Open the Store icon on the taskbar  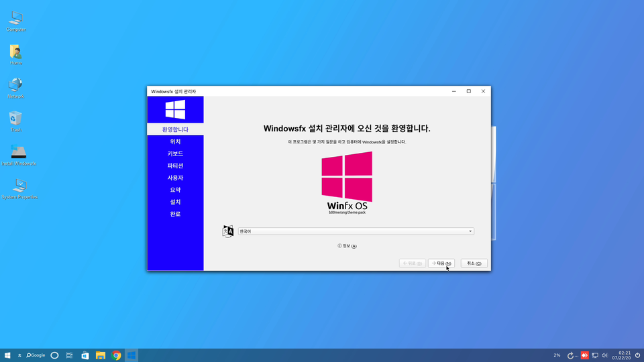85,355
